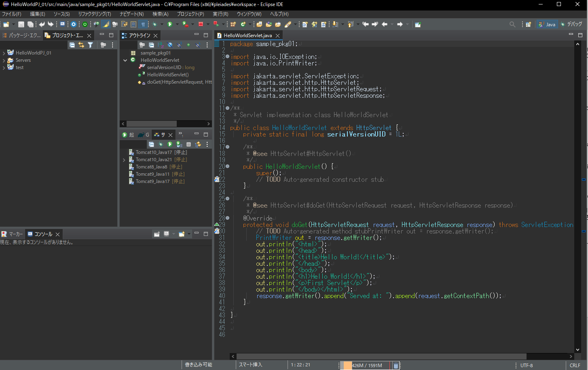Toggle Link with Editor in Project Explorer

click(x=81, y=45)
